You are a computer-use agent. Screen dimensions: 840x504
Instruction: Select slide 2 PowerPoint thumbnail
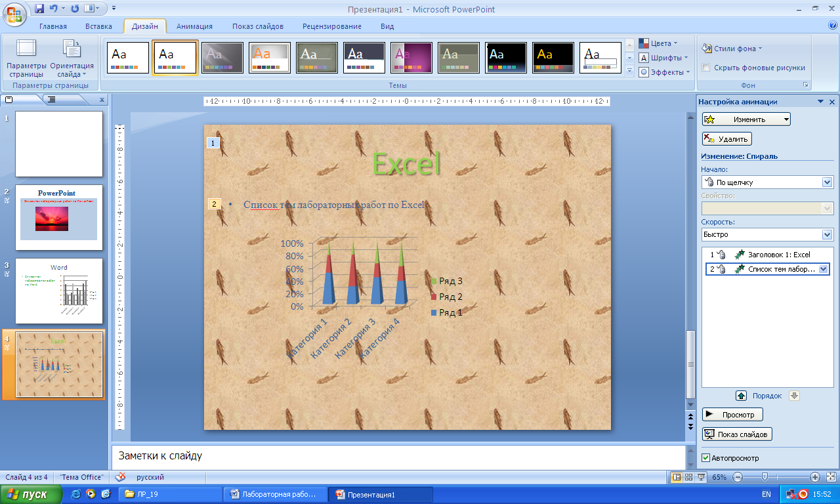tap(59, 217)
